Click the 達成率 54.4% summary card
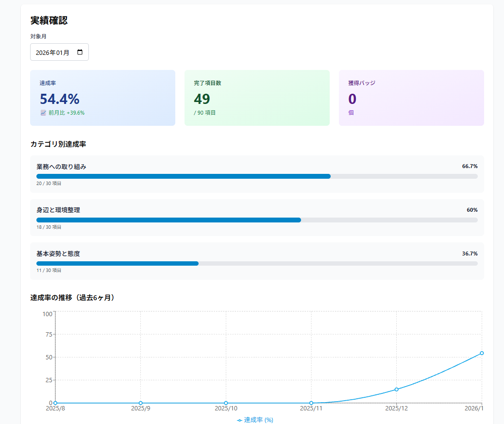 coord(102,98)
